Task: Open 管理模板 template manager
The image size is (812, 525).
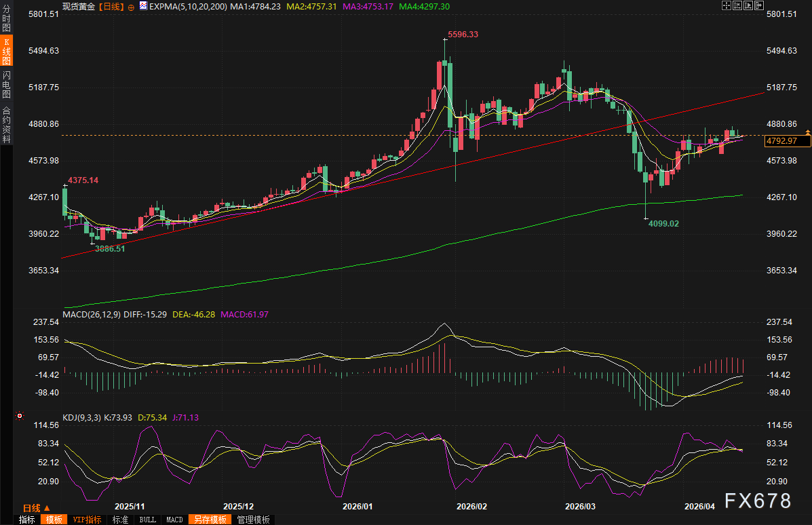Action: (x=252, y=520)
